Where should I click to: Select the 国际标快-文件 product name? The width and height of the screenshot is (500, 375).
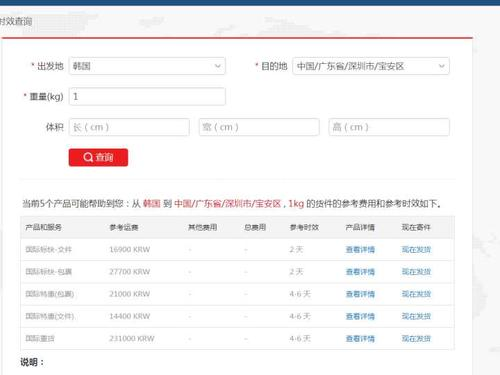pos(49,250)
